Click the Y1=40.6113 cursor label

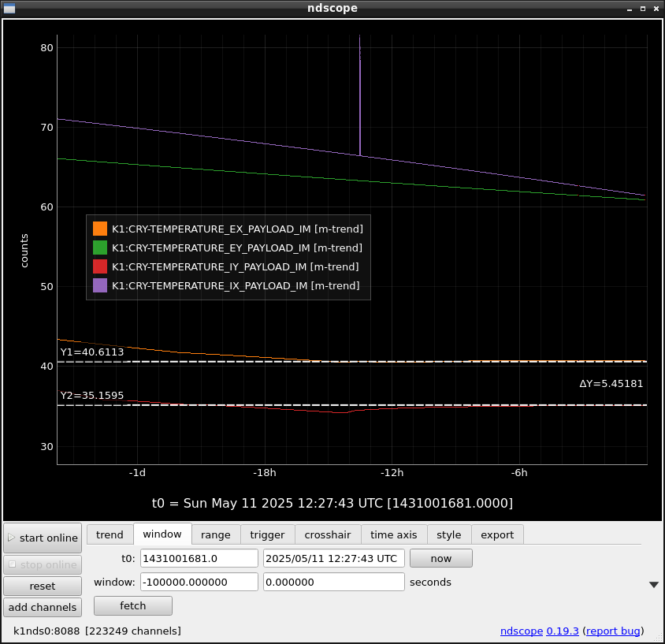(x=92, y=352)
